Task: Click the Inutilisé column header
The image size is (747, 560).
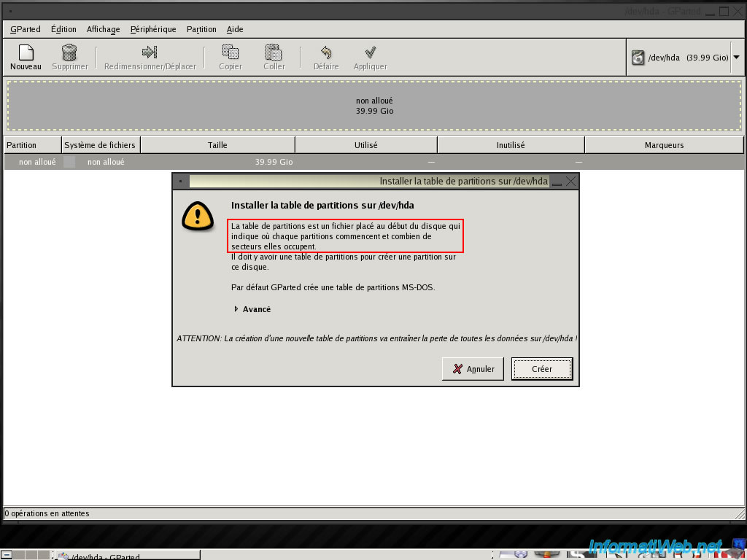Action: pyautogui.click(x=511, y=145)
